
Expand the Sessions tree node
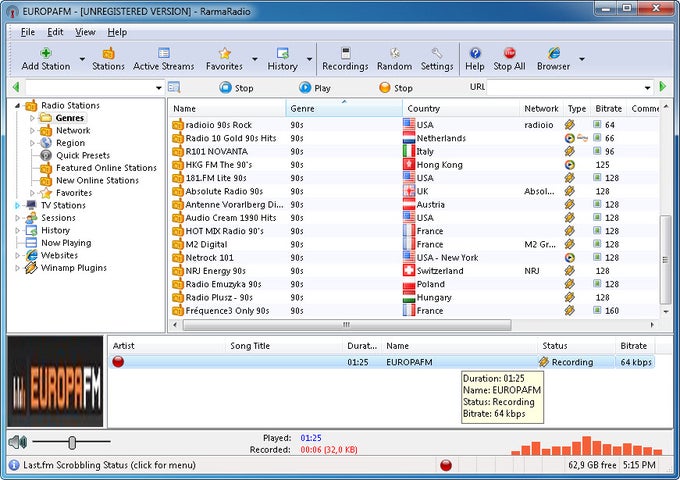click(x=17, y=218)
